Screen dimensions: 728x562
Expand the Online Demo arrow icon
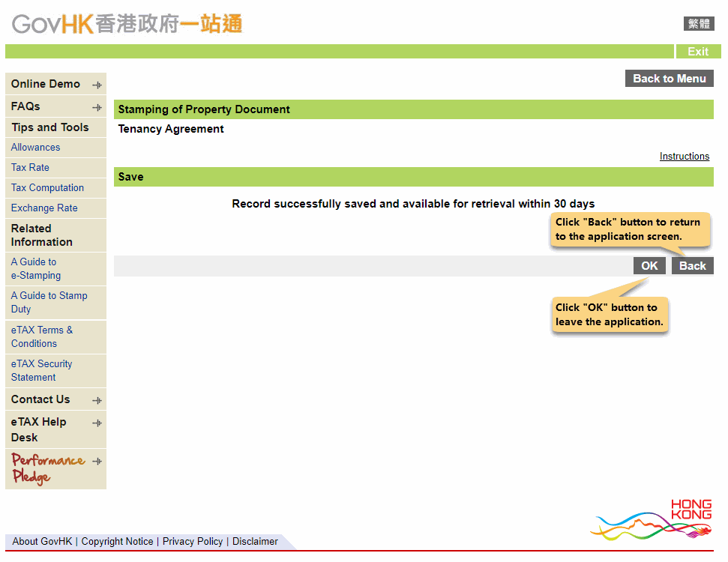click(97, 85)
